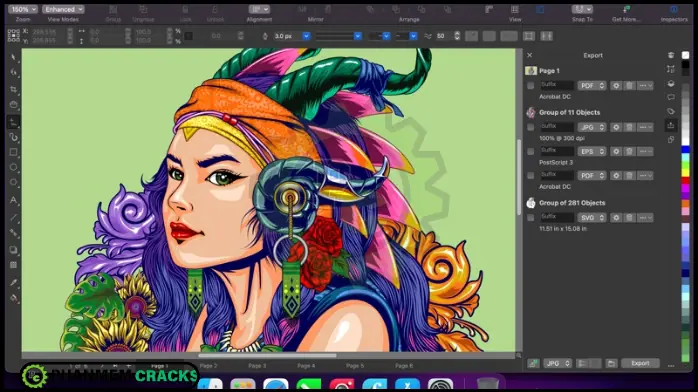Open settings gear for EPS export entry

[x=616, y=151]
